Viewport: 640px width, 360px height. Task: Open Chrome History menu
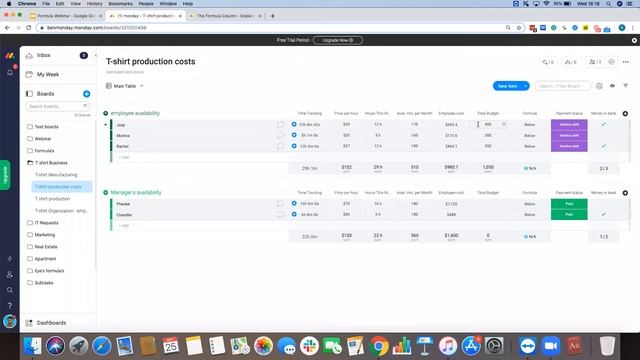[x=94, y=4]
